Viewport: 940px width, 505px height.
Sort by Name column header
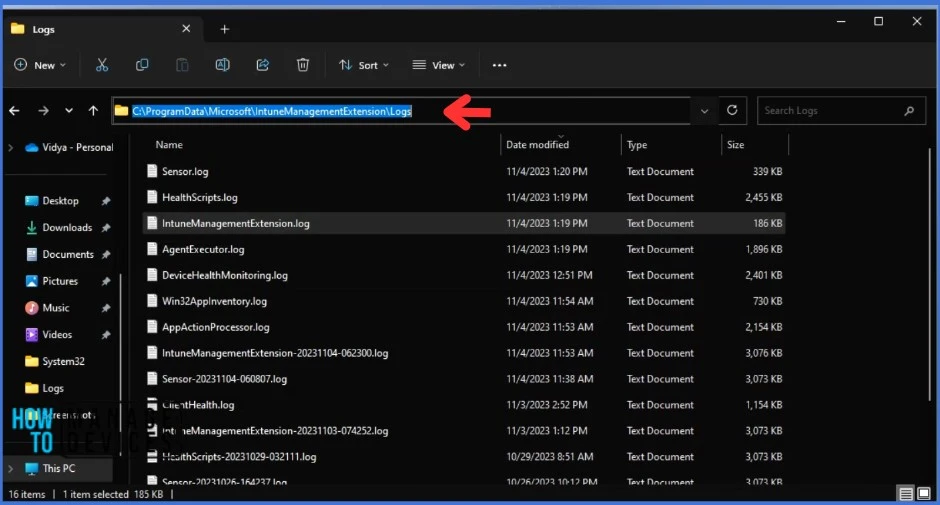(169, 145)
